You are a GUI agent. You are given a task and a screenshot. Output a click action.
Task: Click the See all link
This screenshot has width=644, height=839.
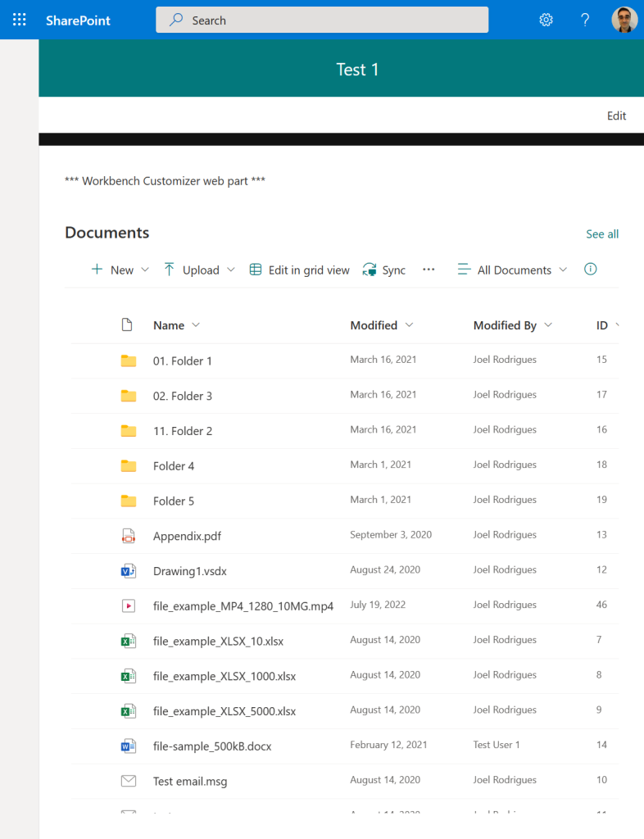pos(602,234)
